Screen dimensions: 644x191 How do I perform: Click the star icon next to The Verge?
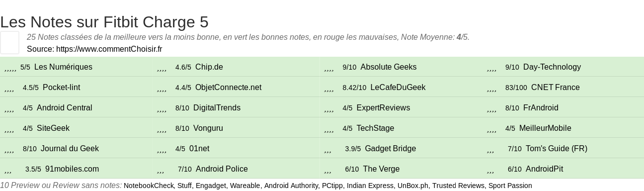coord(327,169)
